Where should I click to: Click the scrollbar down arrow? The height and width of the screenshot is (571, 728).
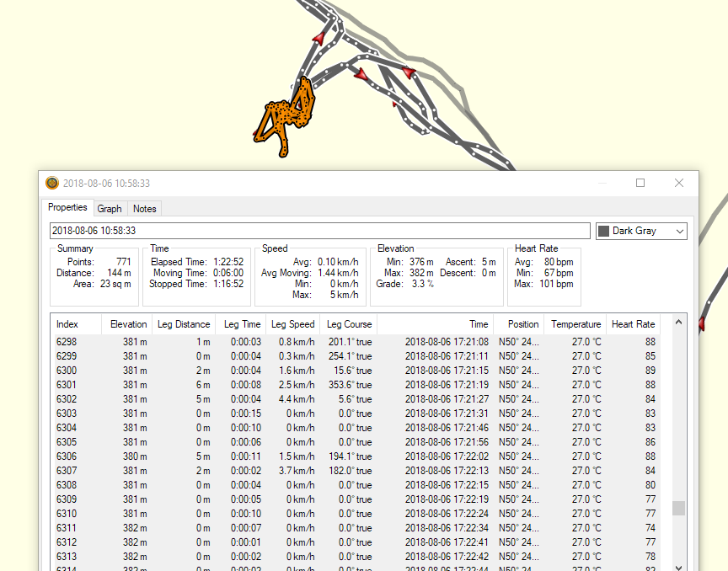click(x=679, y=568)
